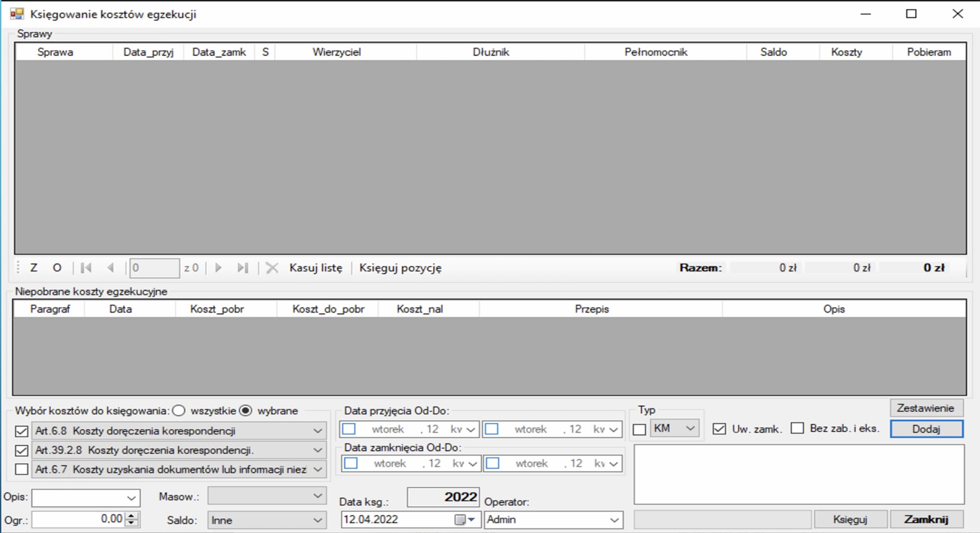Uncheck Art.6.8 Koszty doręczenia korespondencji checkbox
980x533 pixels.
[22, 431]
